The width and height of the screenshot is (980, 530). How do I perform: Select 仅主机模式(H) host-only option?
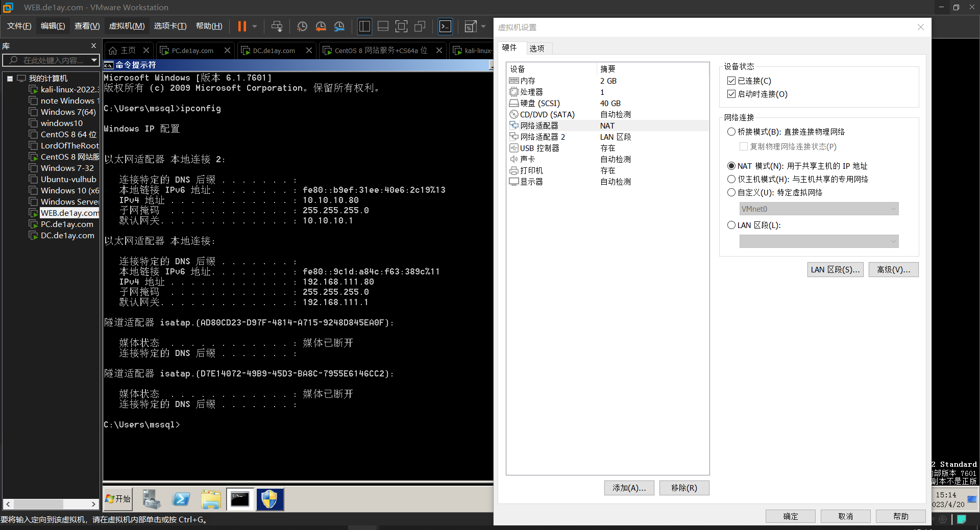click(731, 179)
